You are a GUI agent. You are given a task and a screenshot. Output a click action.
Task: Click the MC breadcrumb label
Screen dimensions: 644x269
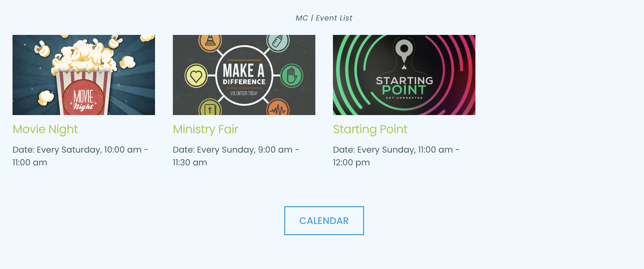[x=302, y=18]
